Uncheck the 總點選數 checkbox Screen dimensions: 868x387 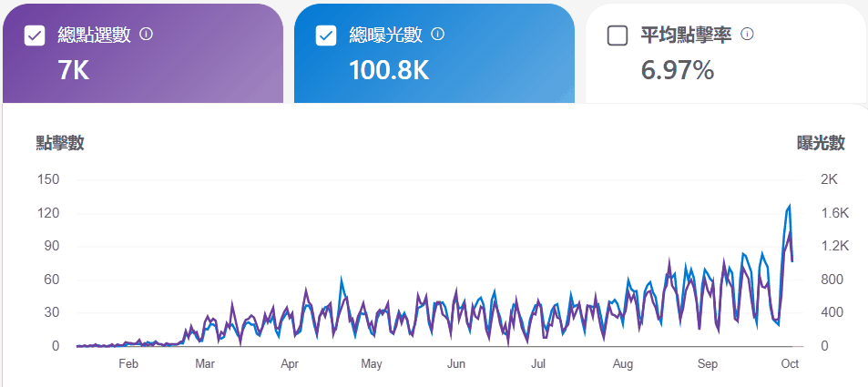[x=35, y=36]
